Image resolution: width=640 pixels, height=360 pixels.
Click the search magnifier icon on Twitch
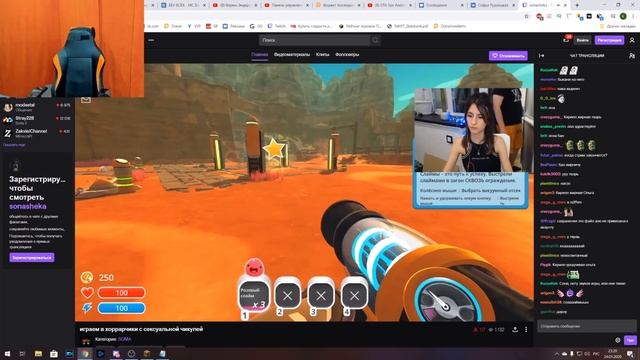tap(375, 40)
